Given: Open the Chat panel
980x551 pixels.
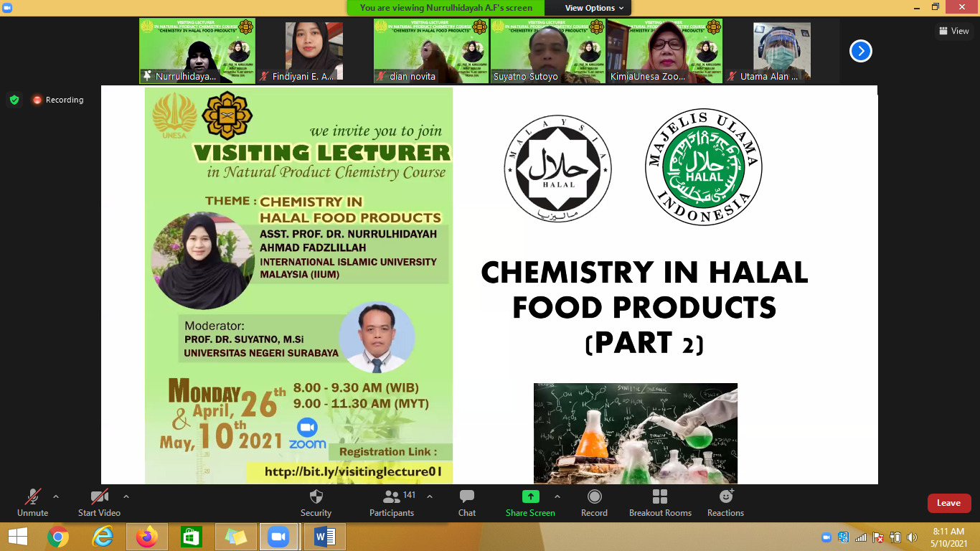Looking at the screenshot, I should coord(467,497).
